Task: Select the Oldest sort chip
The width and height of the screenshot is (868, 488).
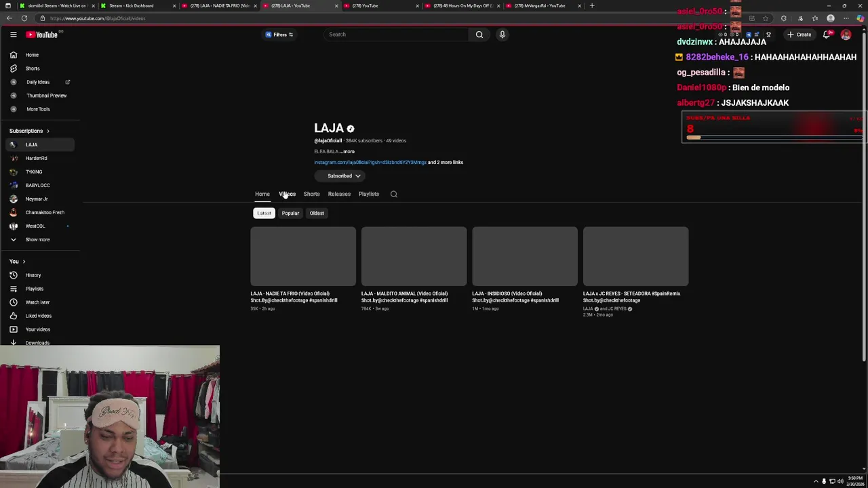Action: tap(317, 213)
